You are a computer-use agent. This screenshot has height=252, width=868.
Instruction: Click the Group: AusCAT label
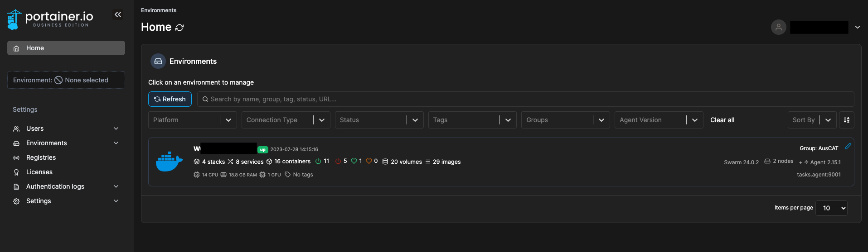[x=819, y=148]
